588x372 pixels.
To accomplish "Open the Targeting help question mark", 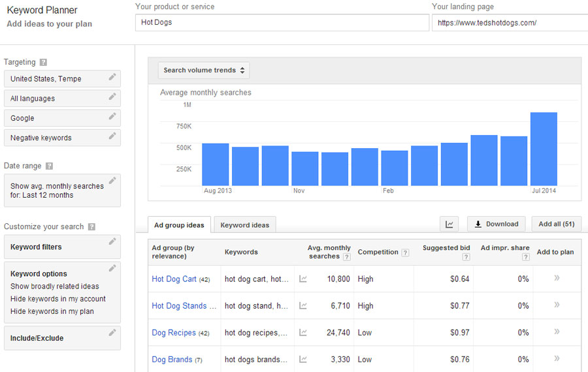I will click(44, 62).
